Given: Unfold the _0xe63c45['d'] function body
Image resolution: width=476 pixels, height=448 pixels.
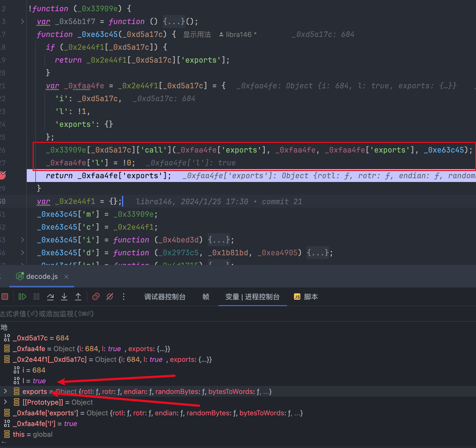Looking at the screenshot, I should click(x=22, y=253).
